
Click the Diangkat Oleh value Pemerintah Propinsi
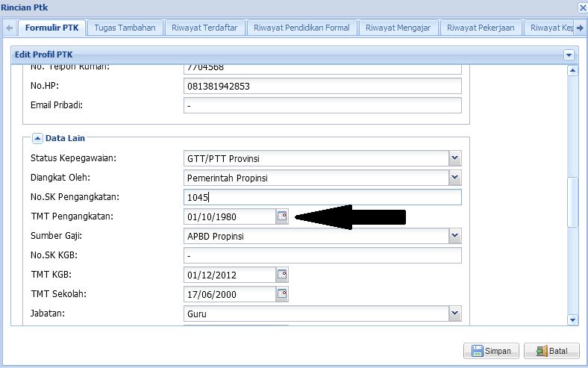(228, 178)
